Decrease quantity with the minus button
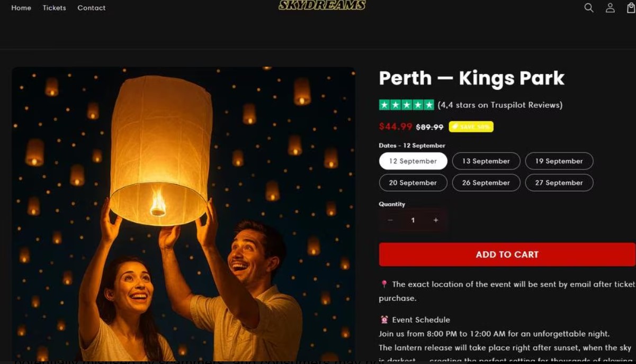 (x=390, y=220)
